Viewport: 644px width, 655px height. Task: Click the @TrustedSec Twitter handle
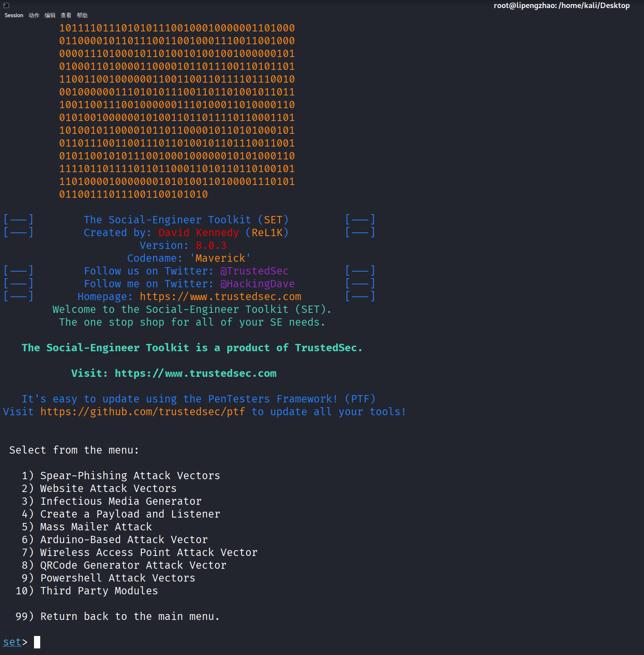click(254, 271)
